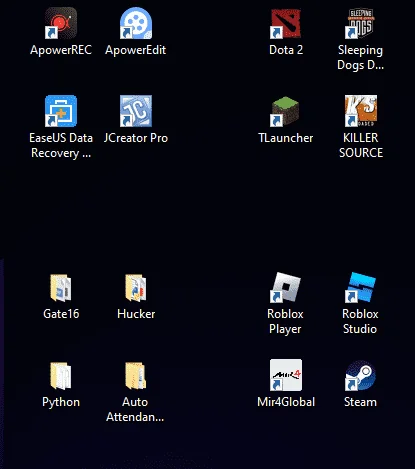Click the "ApowerREC" label text
Screen dimensions: 415x469
(x=61, y=50)
